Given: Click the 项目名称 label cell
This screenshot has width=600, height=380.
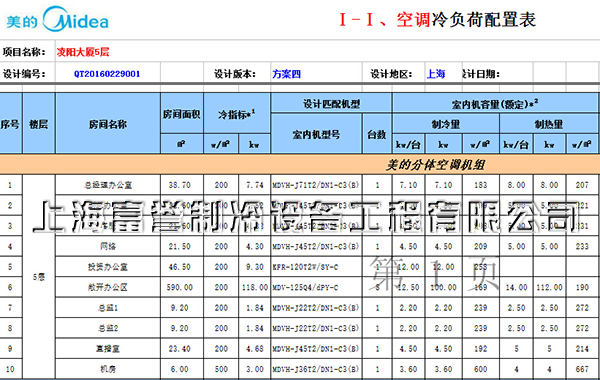Looking at the screenshot, I should click(x=24, y=52).
